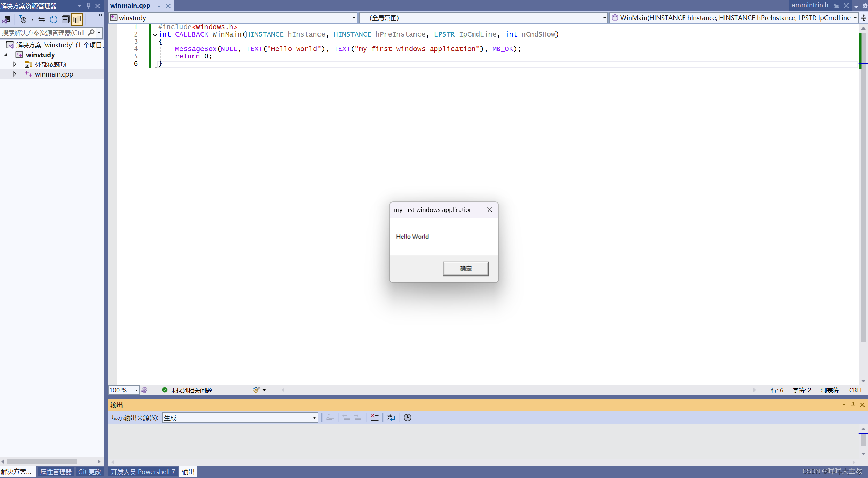
Task: Click the Sync with Active Document arrows icon
Action: pos(42,19)
